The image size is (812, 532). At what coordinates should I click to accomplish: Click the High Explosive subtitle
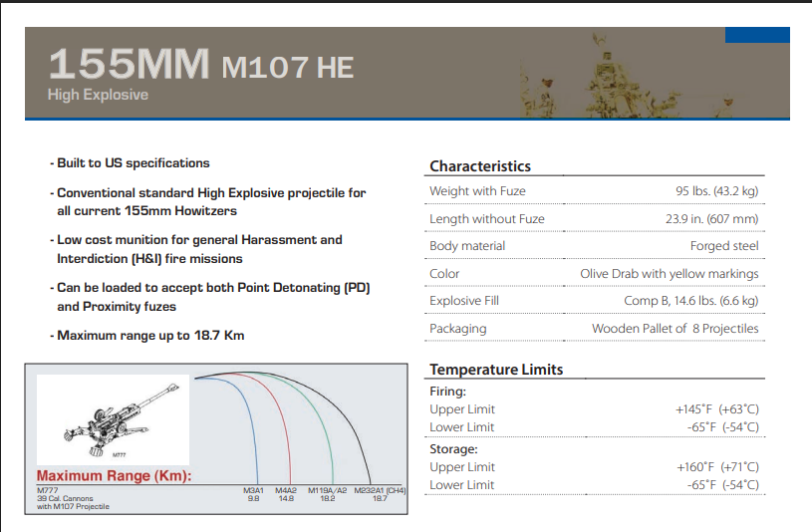[98, 95]
